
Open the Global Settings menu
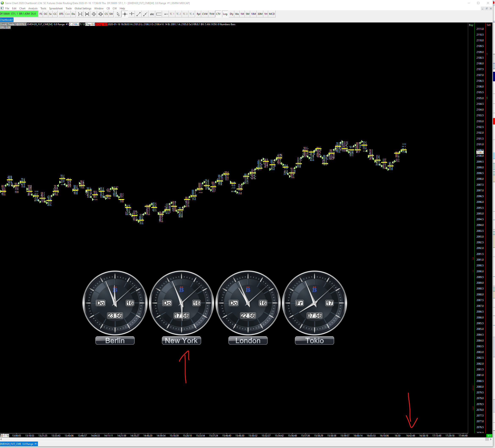tap(83, 8)
